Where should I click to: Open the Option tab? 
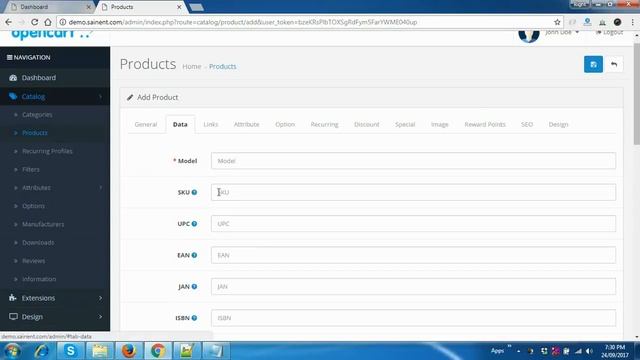coord(285,124)
